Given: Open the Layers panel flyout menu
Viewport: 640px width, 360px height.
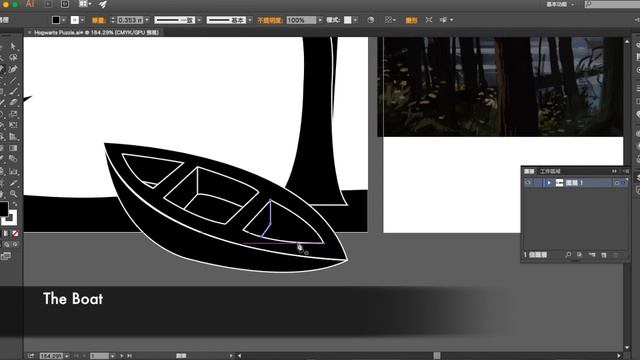Looking at the screenshot, I should (626, 171).
